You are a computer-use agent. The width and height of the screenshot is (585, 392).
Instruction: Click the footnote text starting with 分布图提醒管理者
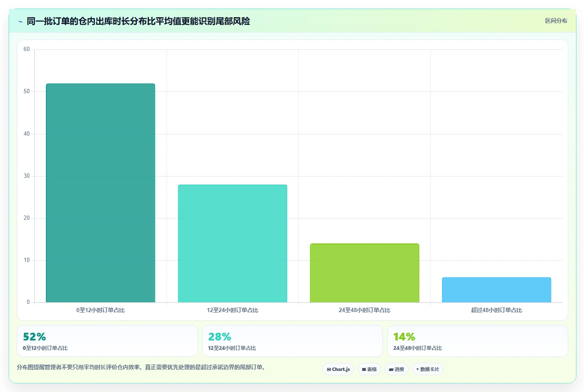click(x=142, y=367)
